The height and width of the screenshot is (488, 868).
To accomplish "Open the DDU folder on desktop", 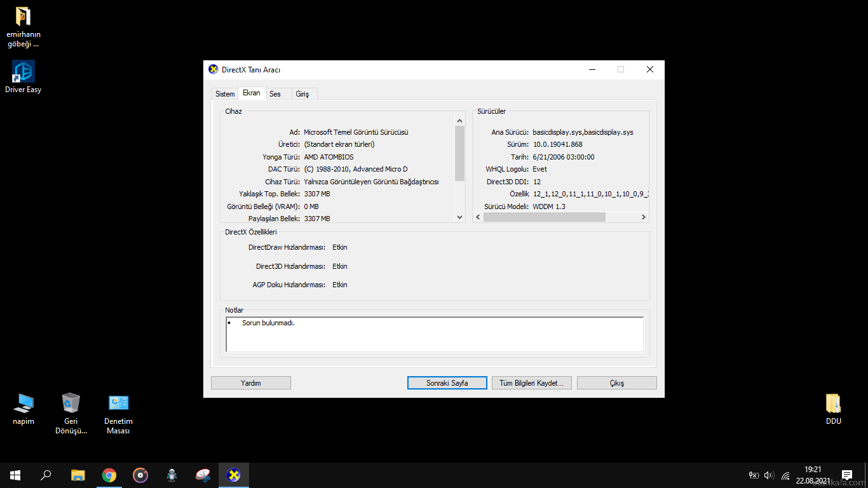I will [x=833, y=409].
